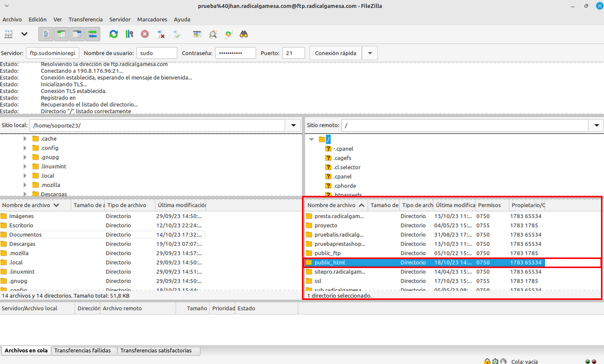Expand the .config local tree folder
604x364 pixels.
coord(25,148)
